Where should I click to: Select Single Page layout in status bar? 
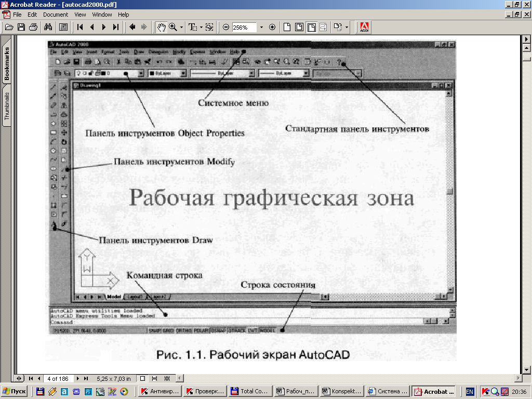pos(142,379)
